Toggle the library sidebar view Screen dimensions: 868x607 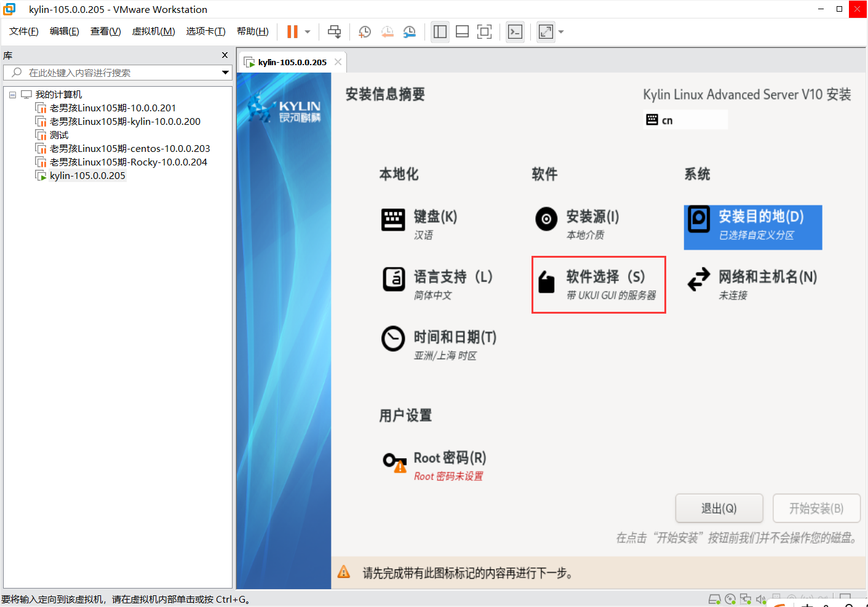440,32
